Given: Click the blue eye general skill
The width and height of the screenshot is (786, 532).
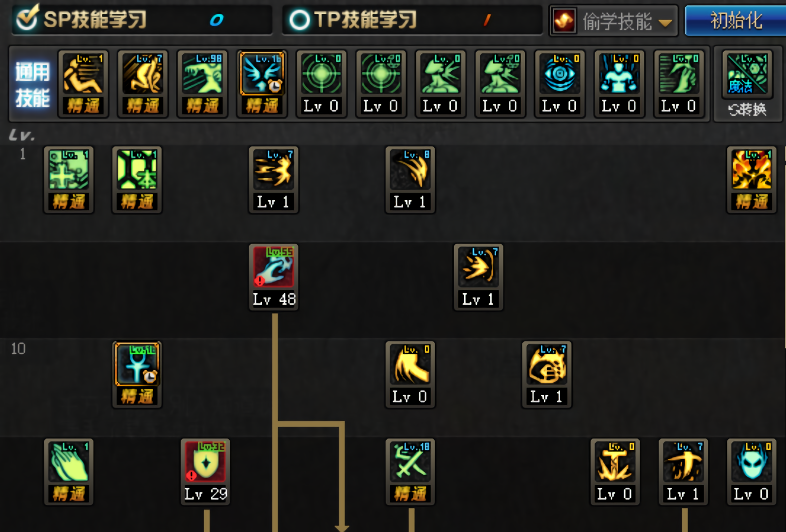Looking at the screenshot, I should [560, 83].
